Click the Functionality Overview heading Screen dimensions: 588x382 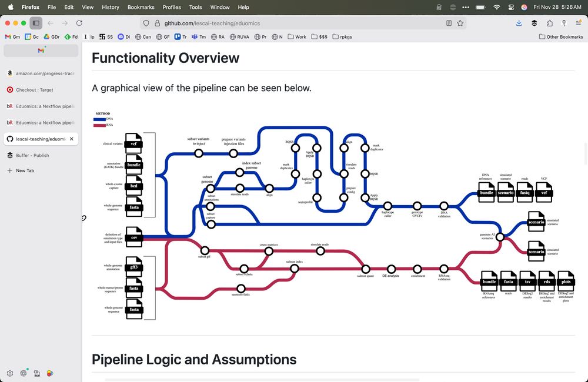point(165,58)
